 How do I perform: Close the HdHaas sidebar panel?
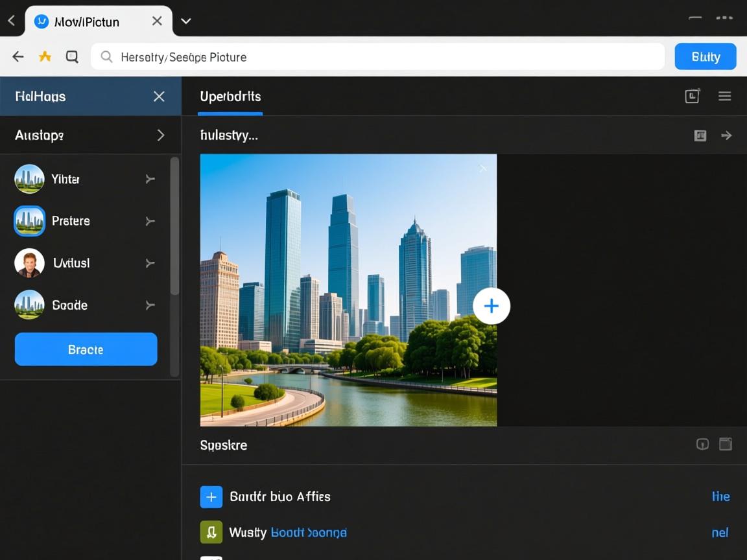(159, 97)
